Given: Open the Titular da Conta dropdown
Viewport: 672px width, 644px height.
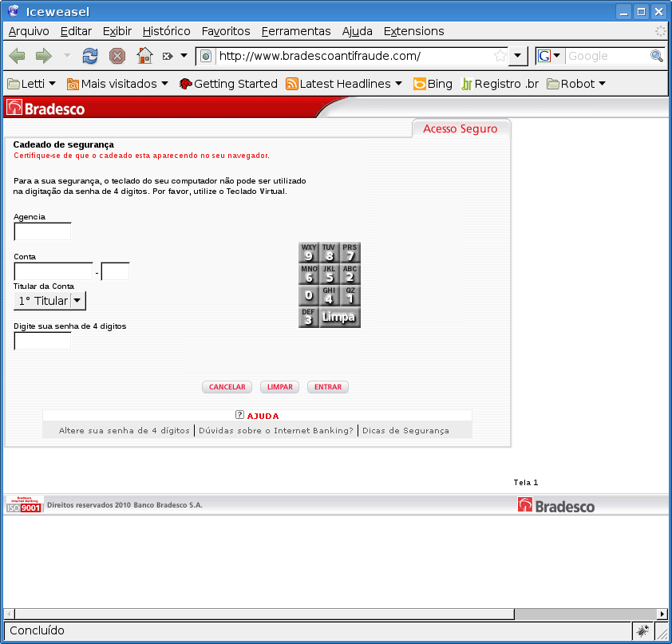Looking at the screenshot, I should (x=49, y=301).
